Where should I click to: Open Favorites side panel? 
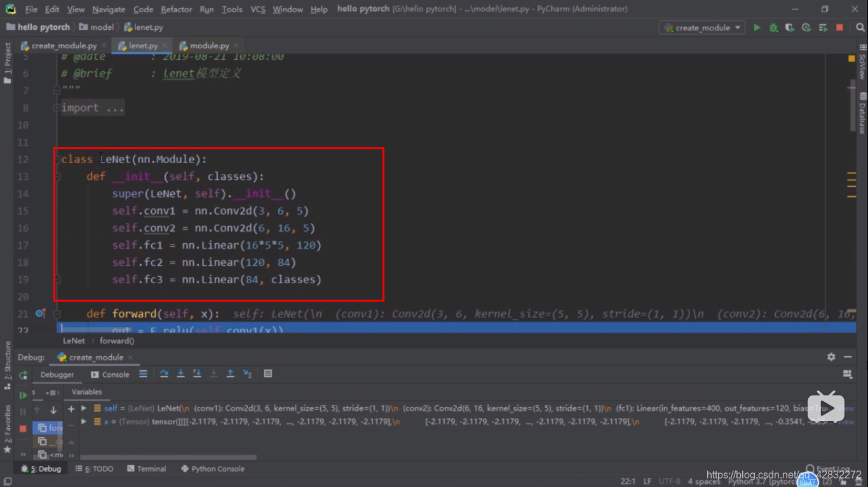8,428
